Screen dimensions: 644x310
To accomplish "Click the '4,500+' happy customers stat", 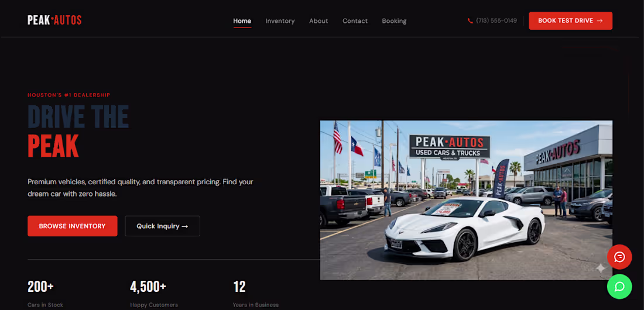I will tap(148, 287).
